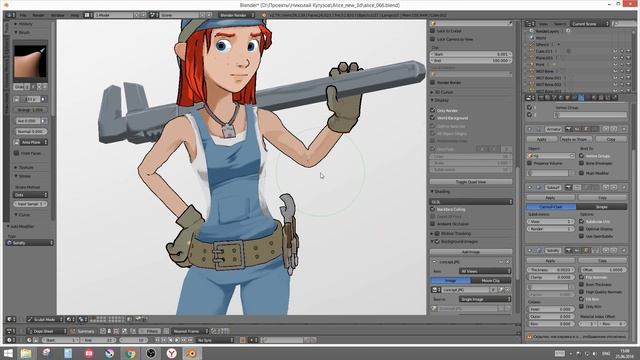
Task: Click Apply as Shape on Armature modifier
Action: [576, 139]
